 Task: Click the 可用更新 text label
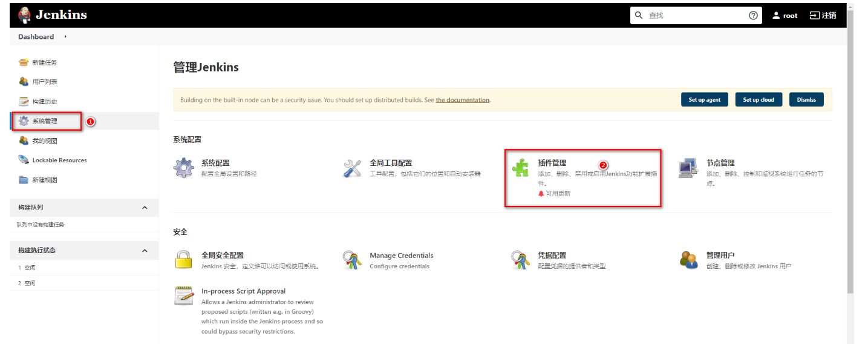pyautogui.click(x=558, y=194)
